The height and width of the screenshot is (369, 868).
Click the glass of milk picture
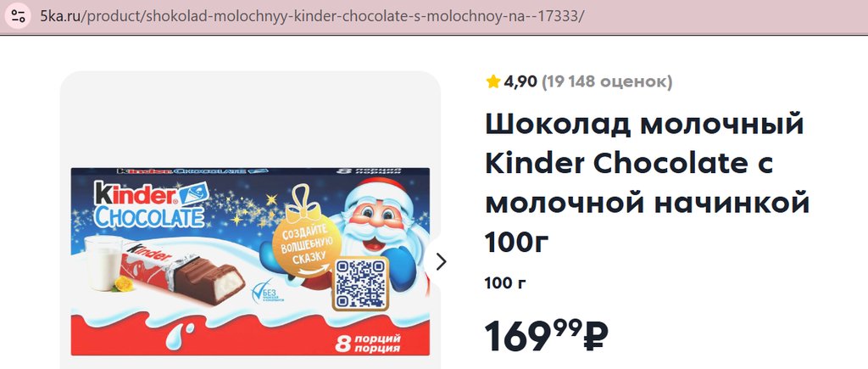pos(104,263)
